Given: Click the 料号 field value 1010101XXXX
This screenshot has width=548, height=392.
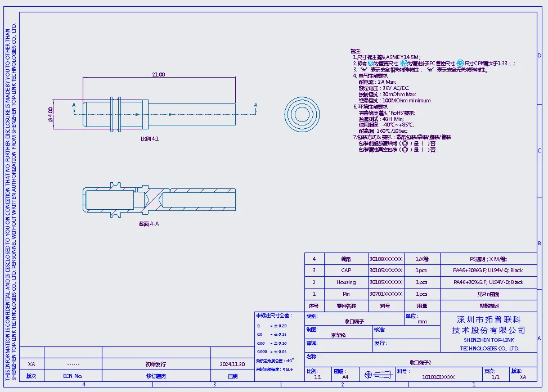Looking at the screenshot, I should pyautogui.click(x=438, y=377).
